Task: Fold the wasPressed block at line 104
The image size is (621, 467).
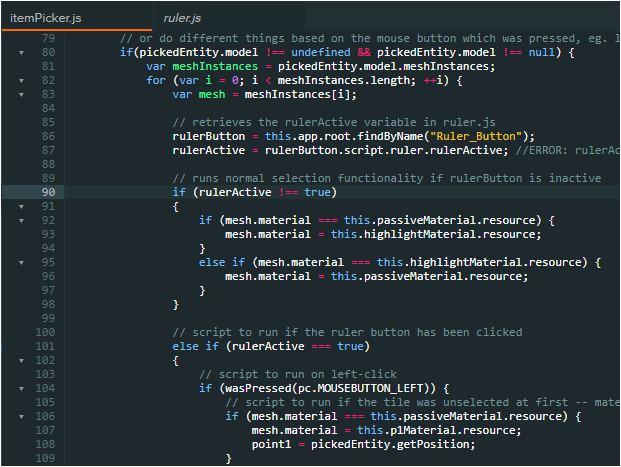Action: (21, 389)
